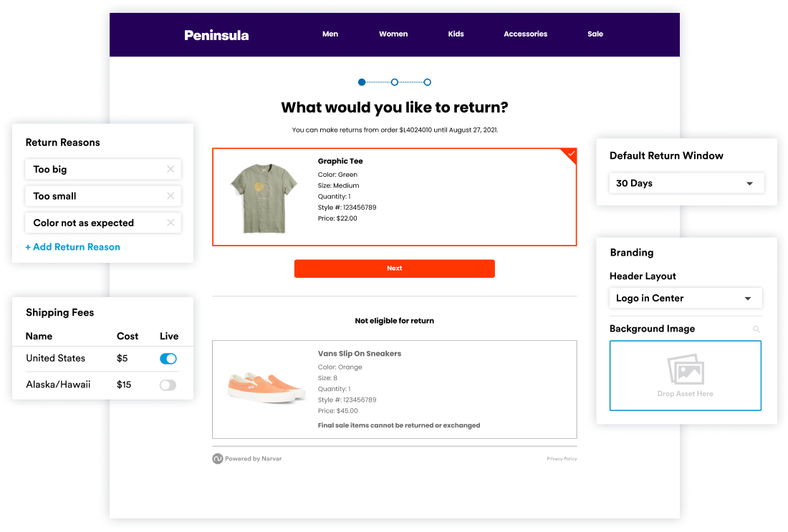Open the Default Return Window dropdown
Viewport: 788px width, 532px height.
pyautogui.click(x=686, y=183)
